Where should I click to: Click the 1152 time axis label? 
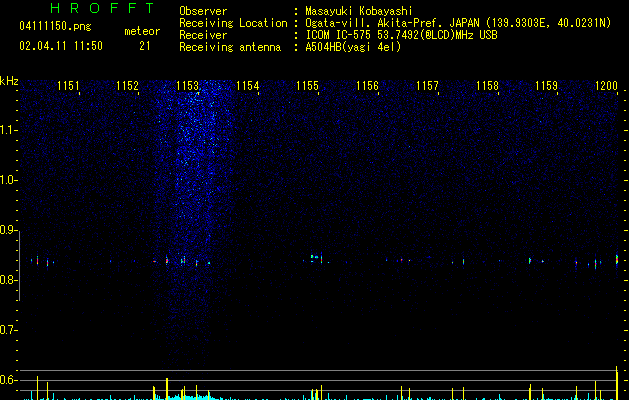[x=128, y=86]
